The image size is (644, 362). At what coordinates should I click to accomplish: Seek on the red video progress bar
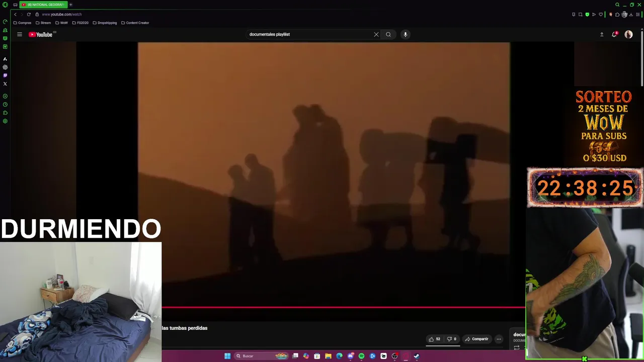tap(343, 307)
